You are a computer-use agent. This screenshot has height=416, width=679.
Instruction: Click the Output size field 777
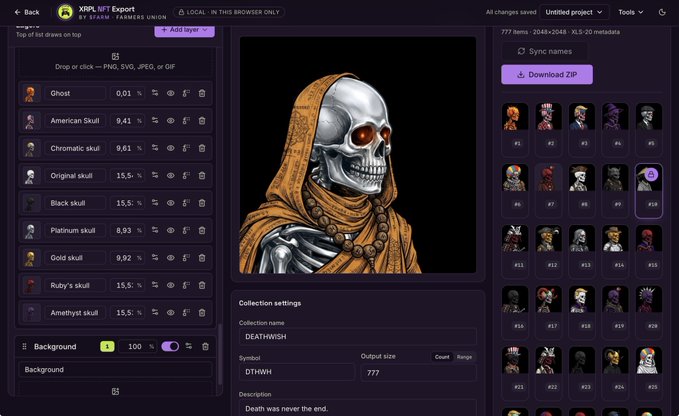pos(418,373)
